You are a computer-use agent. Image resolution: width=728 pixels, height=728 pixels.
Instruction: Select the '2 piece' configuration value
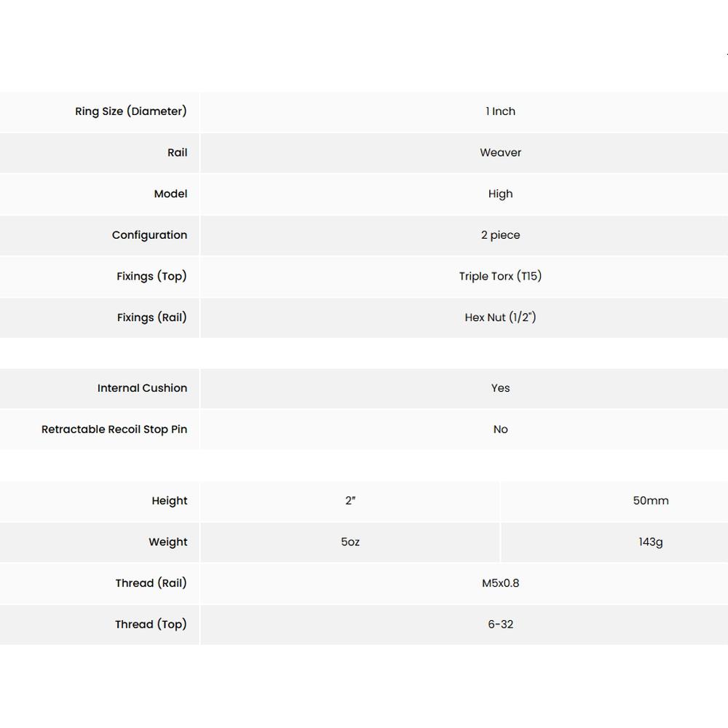pyautogui.click(x=500, y=235)
